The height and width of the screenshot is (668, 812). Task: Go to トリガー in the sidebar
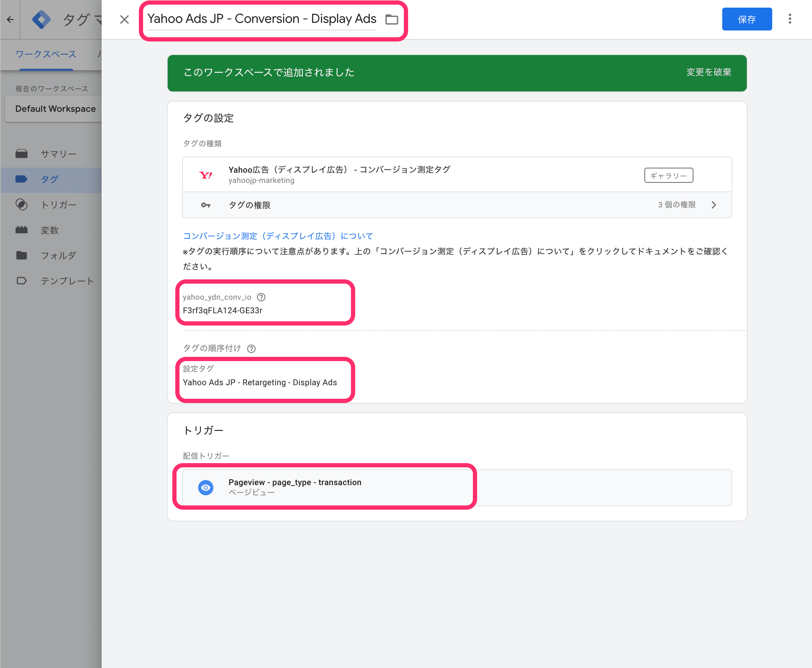[58, 205]
